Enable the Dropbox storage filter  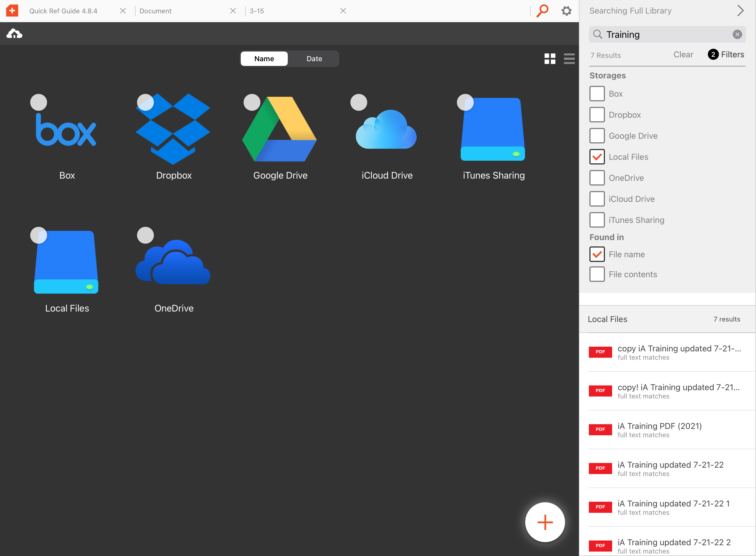tap(597, 115)
